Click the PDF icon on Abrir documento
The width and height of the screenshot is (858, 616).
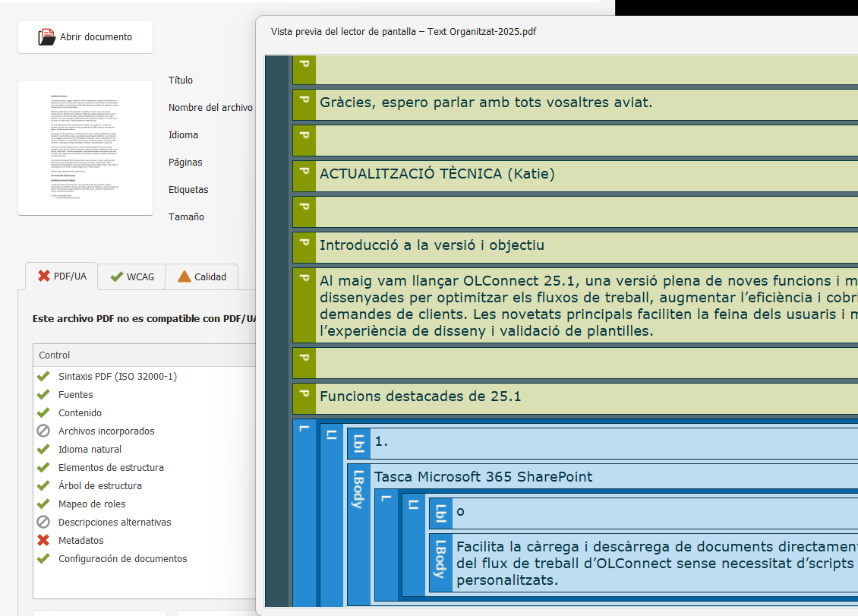coord(47,36)
